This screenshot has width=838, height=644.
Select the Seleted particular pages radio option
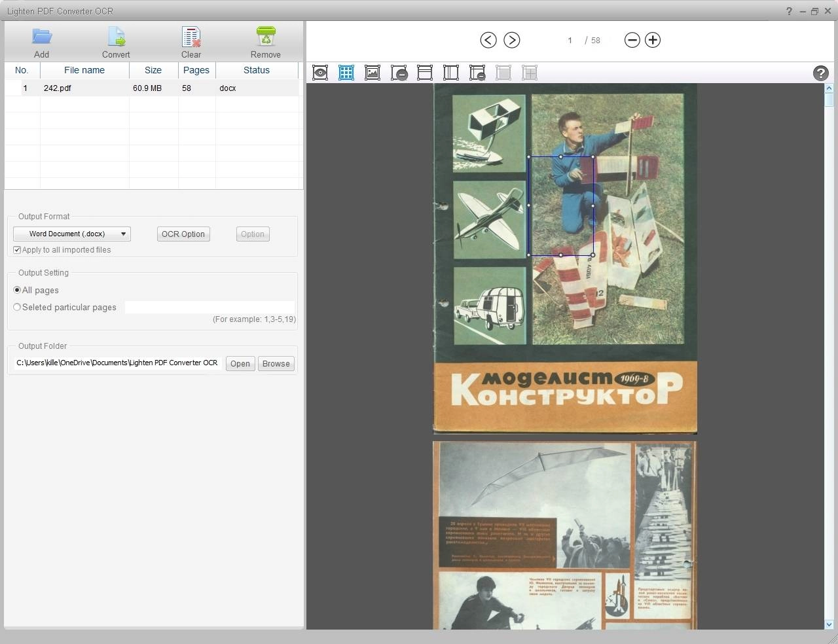(x=17, y=307)
